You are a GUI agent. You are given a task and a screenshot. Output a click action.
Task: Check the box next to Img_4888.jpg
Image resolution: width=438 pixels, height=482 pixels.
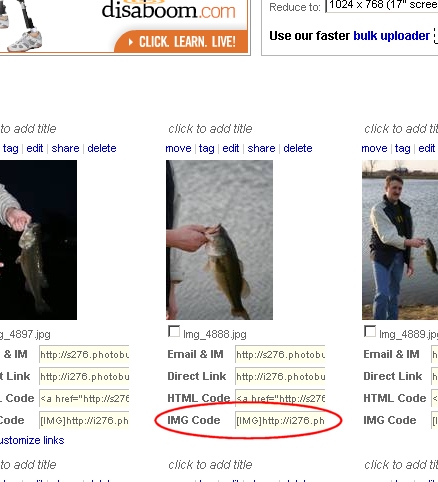174,331
